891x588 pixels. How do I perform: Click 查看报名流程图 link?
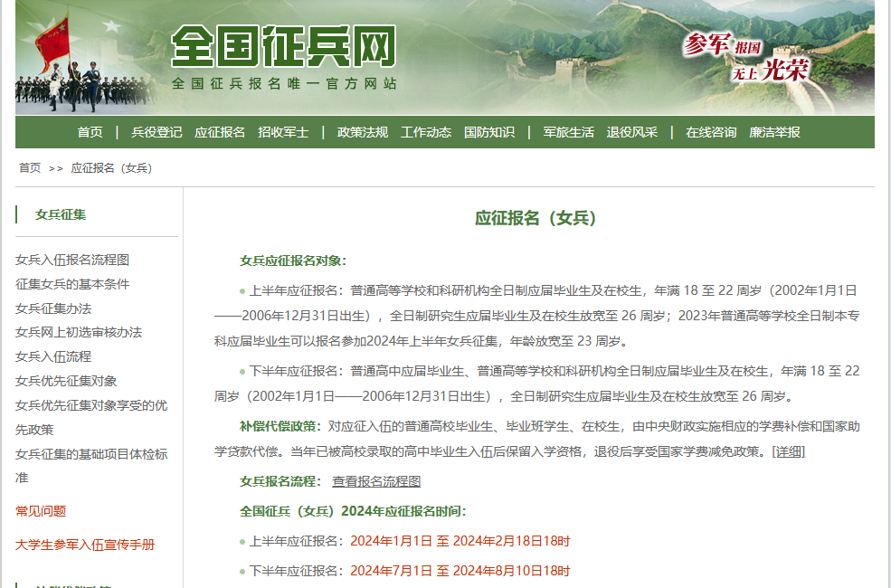[376, 481]
